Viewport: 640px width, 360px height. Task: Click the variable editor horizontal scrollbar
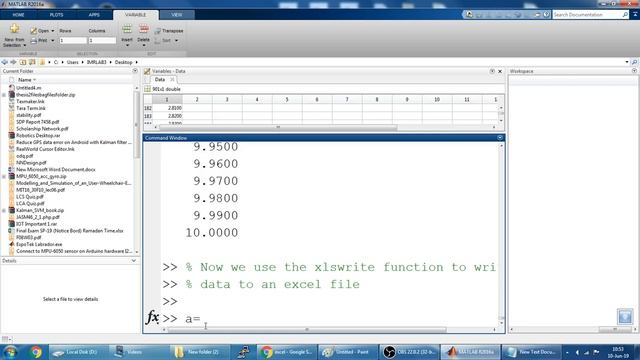pyautogui.click(x=278, y=127)
